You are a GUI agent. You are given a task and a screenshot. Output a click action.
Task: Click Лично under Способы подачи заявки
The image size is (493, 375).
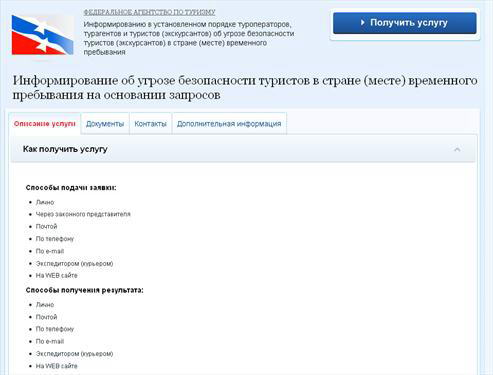tap(45, 202)
